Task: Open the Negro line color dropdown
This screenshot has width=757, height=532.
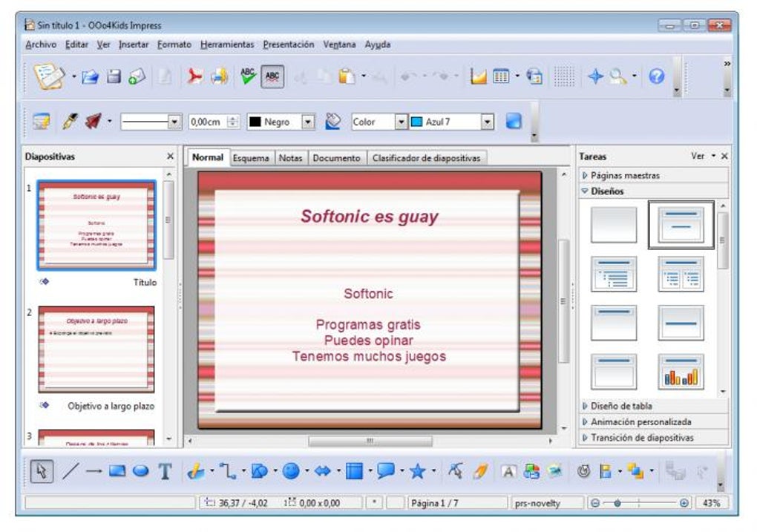Action: tap(307, 122)
